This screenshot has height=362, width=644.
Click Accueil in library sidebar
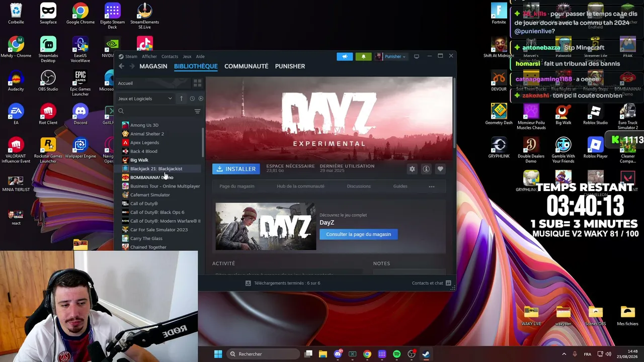pos(125,83)
